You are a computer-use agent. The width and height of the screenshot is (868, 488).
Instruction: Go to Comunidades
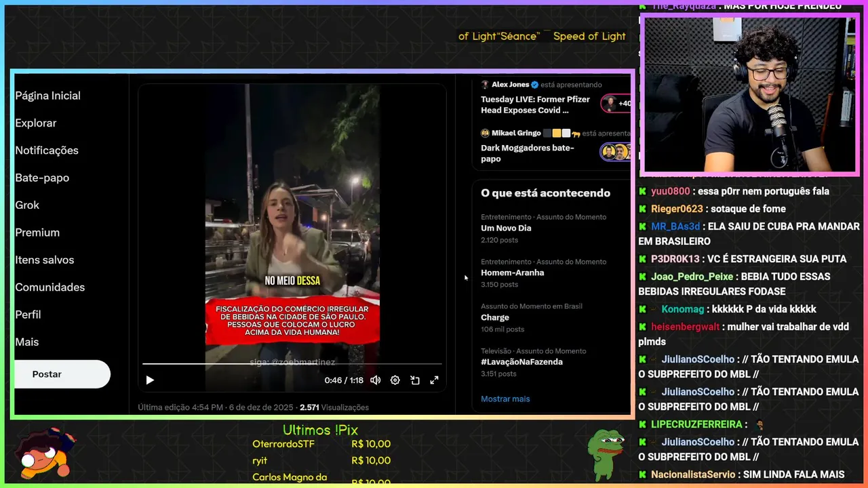pos(50,287)
